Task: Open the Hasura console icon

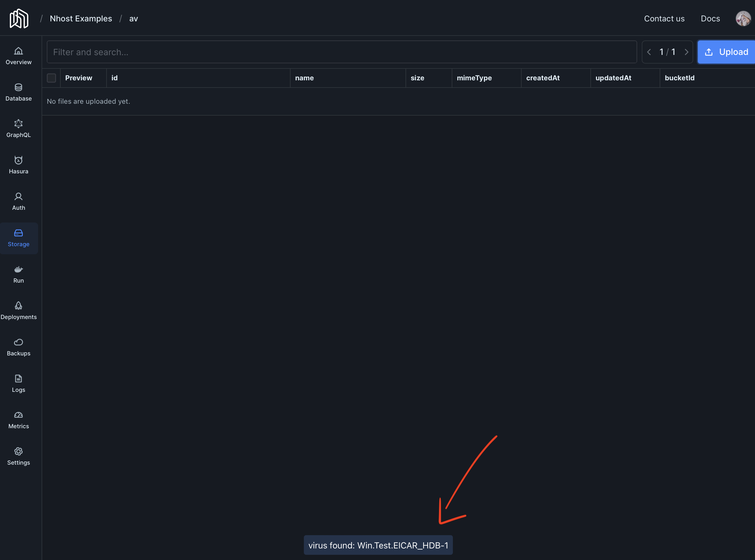Action: pos(18,160)
